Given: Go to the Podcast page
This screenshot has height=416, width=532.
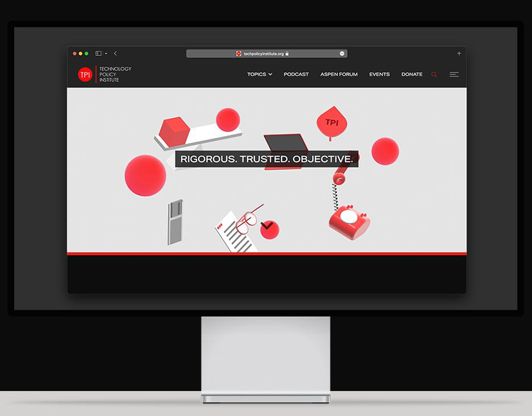Looking at the screenshot, I should click(x=296, y=74).
